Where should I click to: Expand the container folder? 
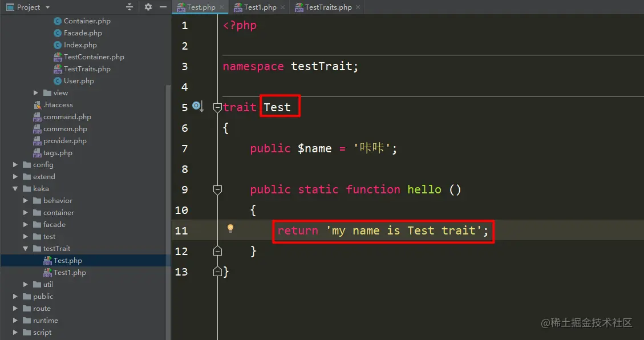pyautogui.click(x=26, y=212)
